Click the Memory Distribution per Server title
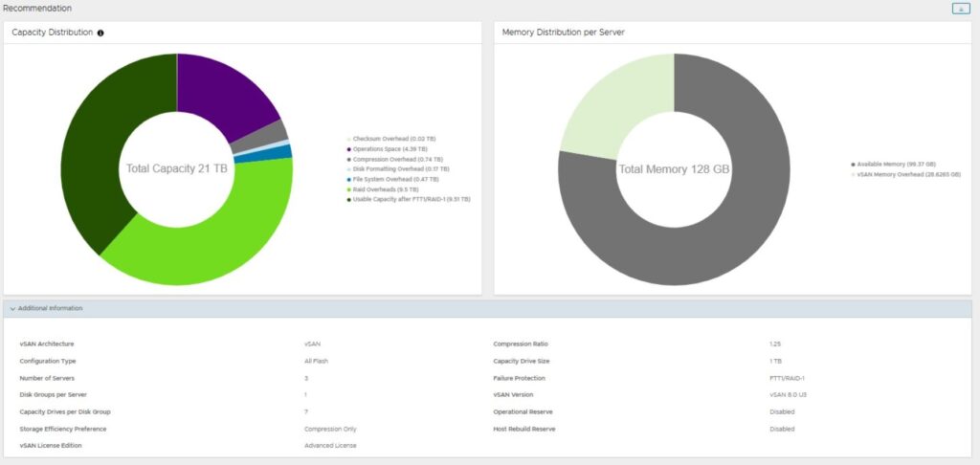 click(564, 33)
